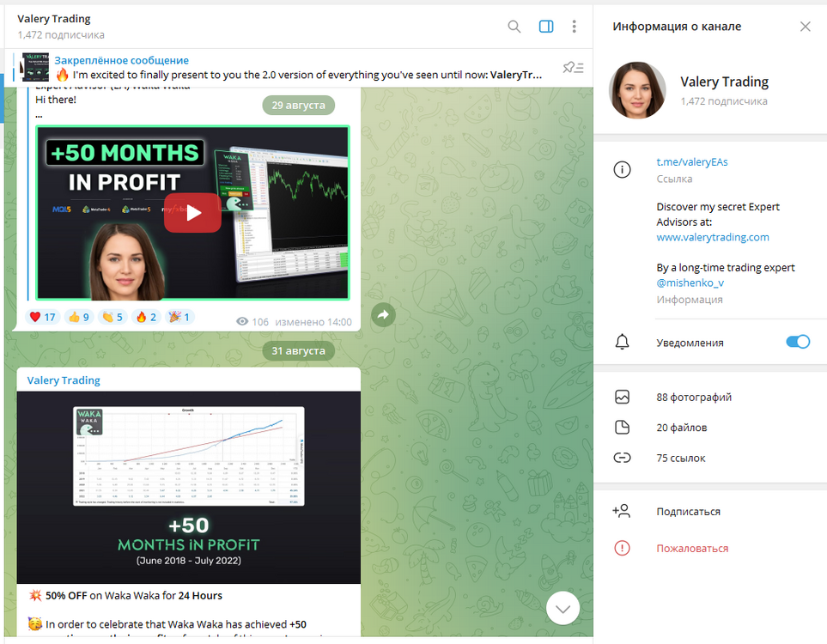Click the photos icon in the media list
This screenshot has height=644, width=827.
click(x=623, y=398)
